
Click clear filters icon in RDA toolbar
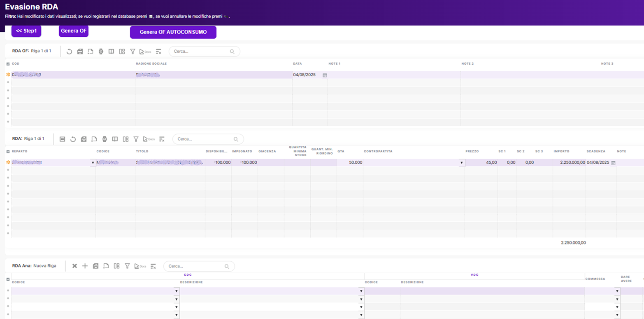coord(162,139)
